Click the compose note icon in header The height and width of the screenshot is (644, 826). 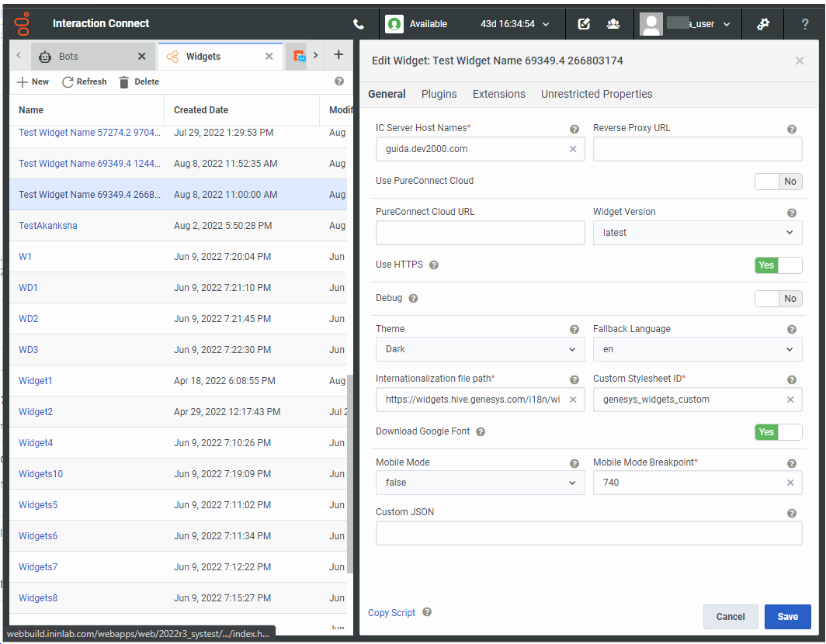[x=584, y=24]
